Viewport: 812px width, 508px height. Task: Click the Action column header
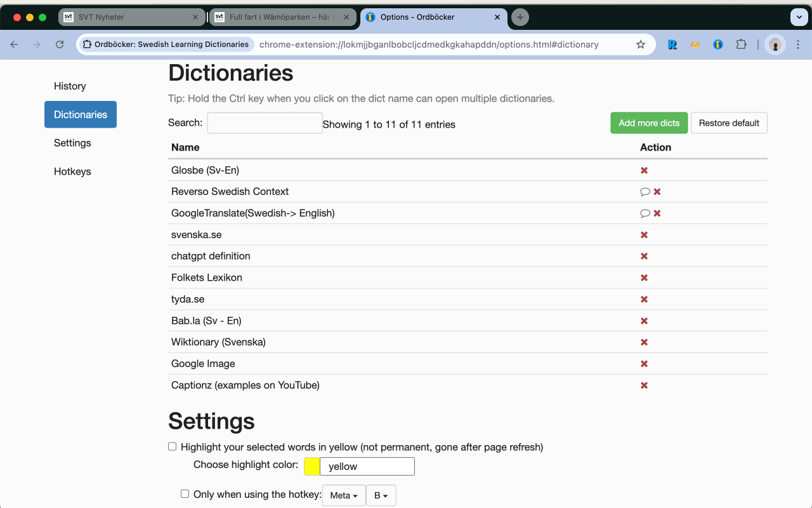(x=655, y=147)
